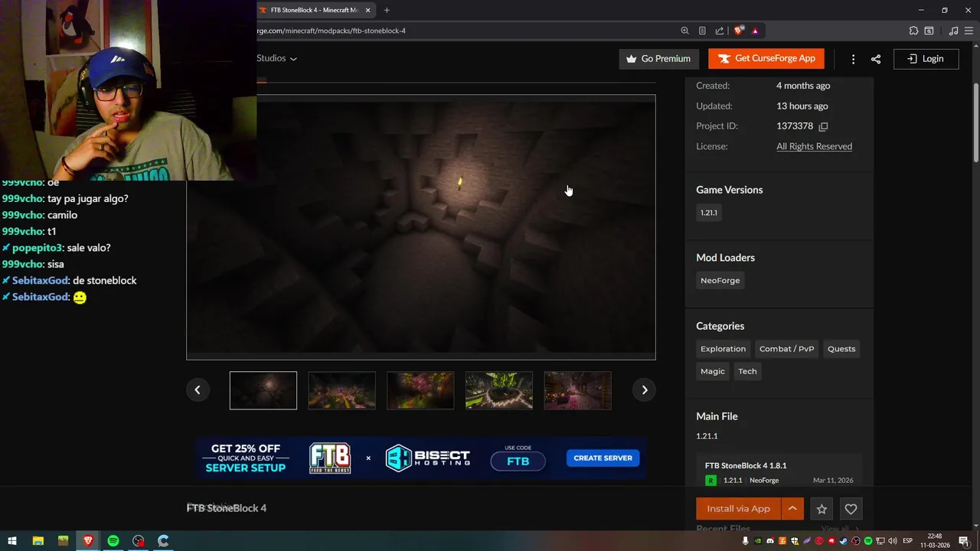Viewport: 980px width, 551px height.
Task: Open reader mode icon in address bar
Action: coord(702,31)
